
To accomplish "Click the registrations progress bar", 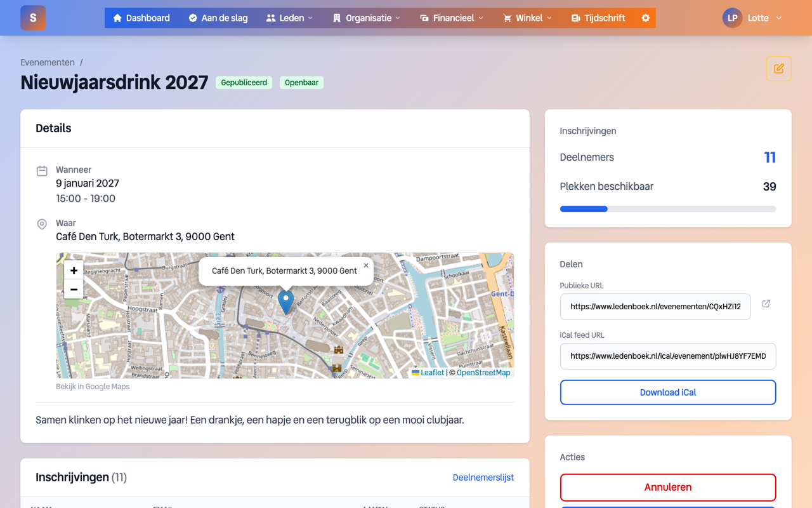I will (x=668, y=209).
